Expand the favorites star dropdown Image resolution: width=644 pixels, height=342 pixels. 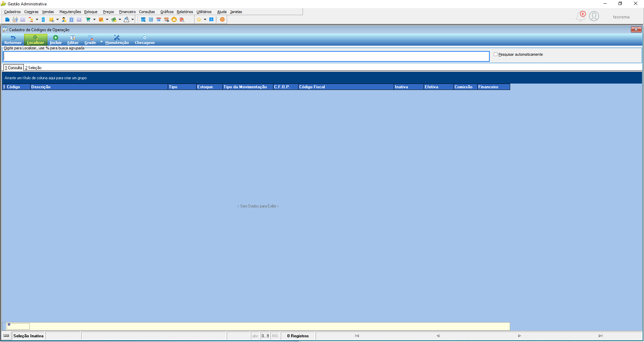205,19
